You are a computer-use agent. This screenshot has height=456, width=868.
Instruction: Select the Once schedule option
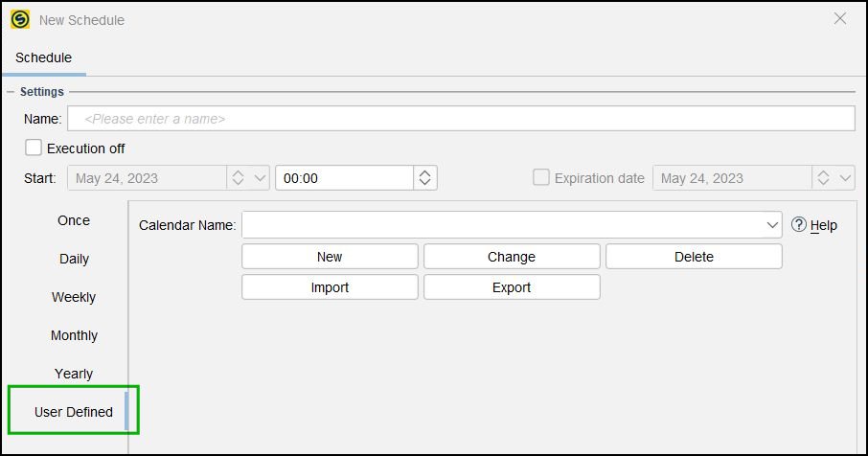pyautogui.click(x=74, y=220)
